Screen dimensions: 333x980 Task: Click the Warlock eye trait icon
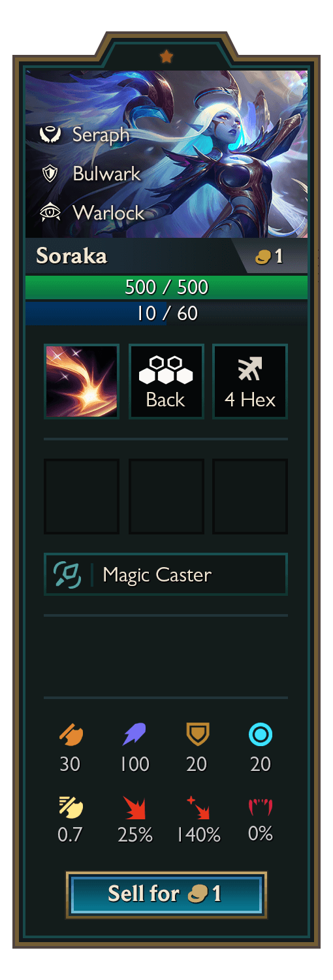pyautogui.click(x=50, y=212)
